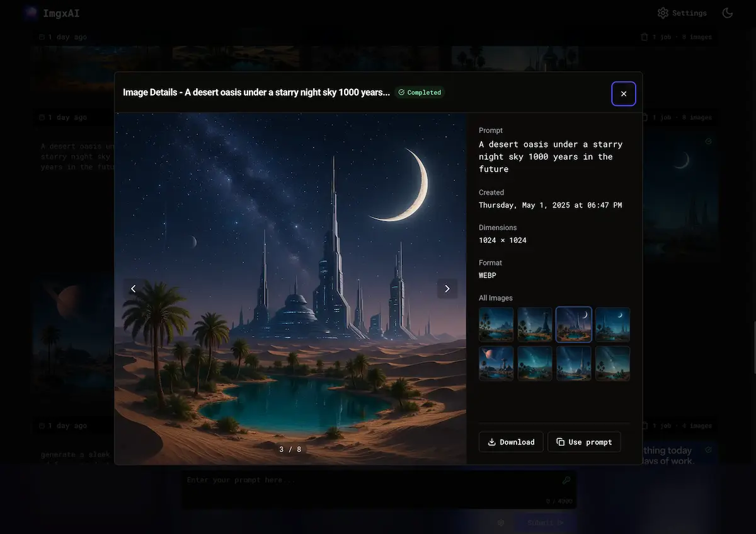The height and width of the screenshot is (534, 756).
Task: Click the created date 'Thursday, May 1, 2025'
Action: tap(550, 205)
